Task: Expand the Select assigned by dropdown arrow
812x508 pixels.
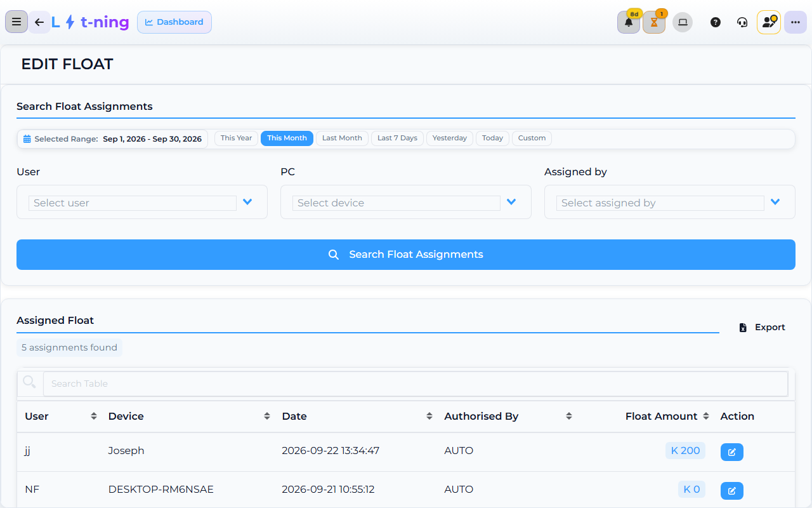Action: 775,202
